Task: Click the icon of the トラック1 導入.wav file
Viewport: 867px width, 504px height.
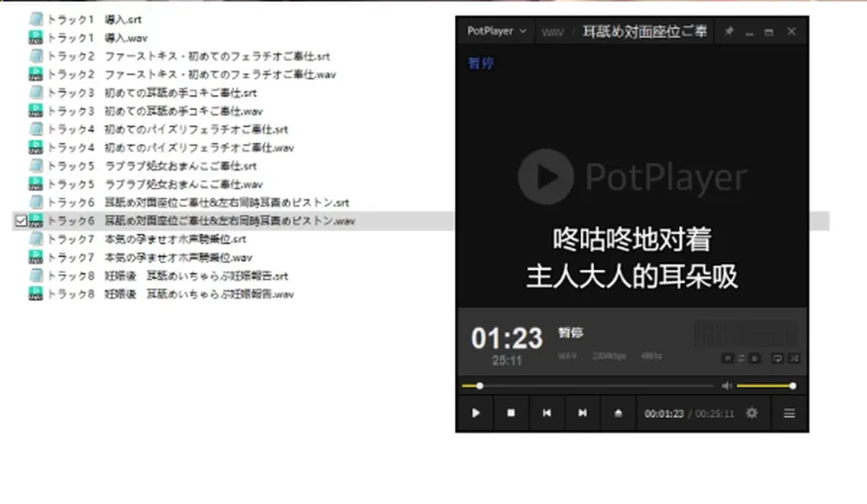Action: tap(36, 38)
